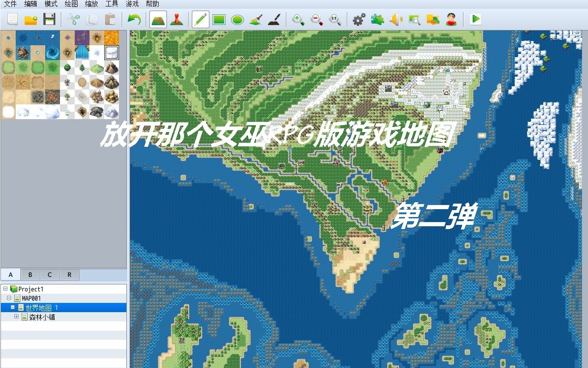Open the 模式 menu
This screenshot has width=588, height=368.
pos(51,4)
